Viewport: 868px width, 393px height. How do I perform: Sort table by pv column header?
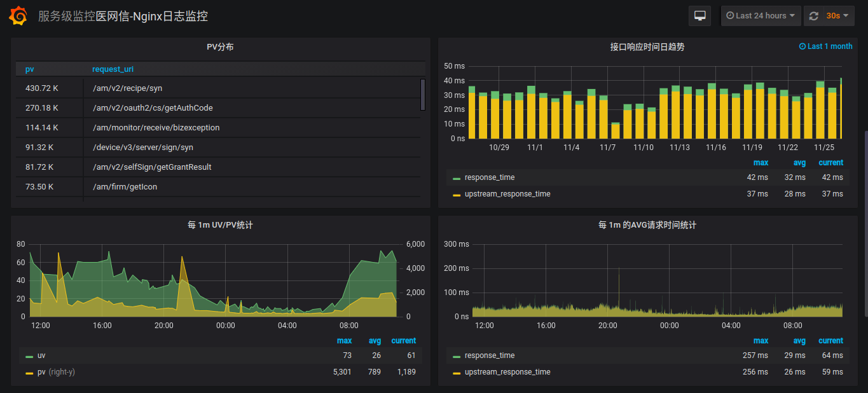(30, 69)
